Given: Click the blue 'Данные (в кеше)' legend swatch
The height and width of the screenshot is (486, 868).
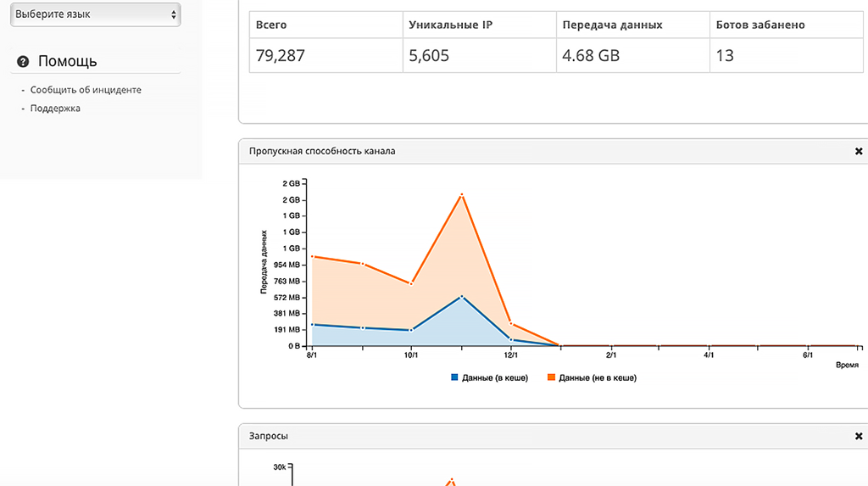Looking at the screenshot, I should coord(455,377).
